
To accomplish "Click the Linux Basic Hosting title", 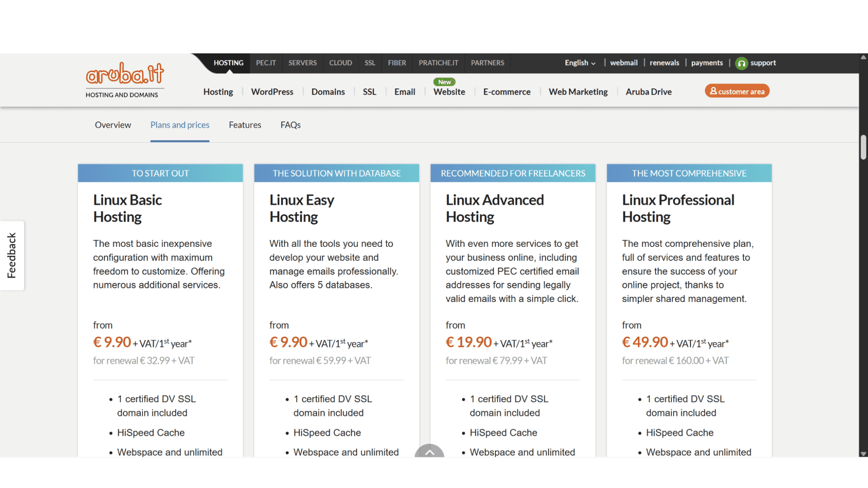I will pyautogui.click(x=127, y=208).
